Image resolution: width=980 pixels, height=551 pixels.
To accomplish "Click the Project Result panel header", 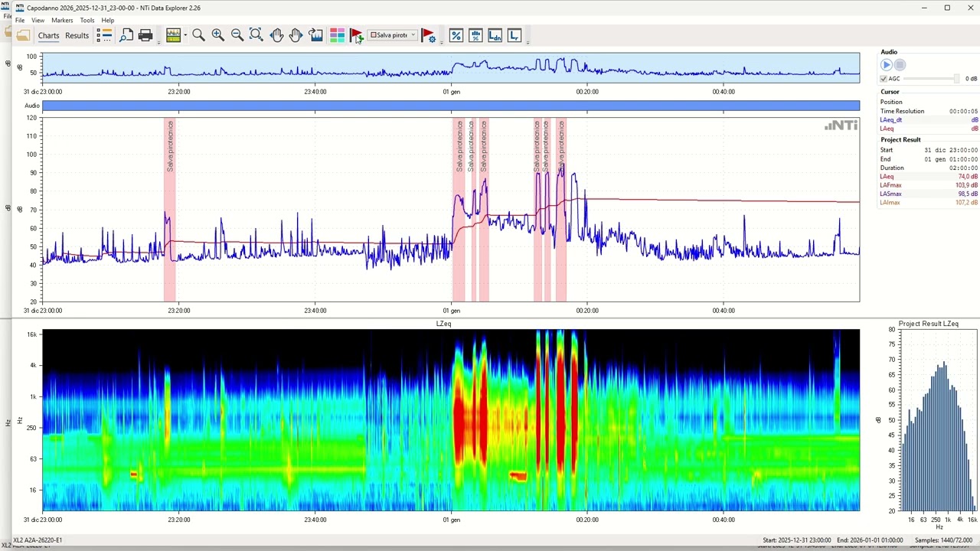I will (x=900, y=140).
